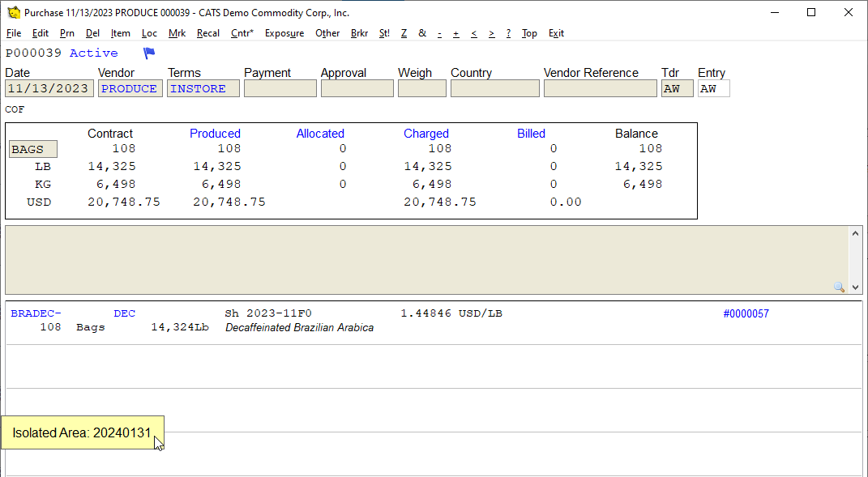Click the empty Country field
The width and height of the screenshot is (868, 477).
(495, 88)
